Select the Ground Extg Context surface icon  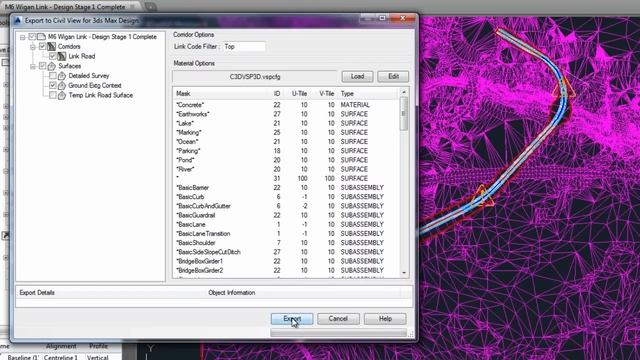(62, 86)
